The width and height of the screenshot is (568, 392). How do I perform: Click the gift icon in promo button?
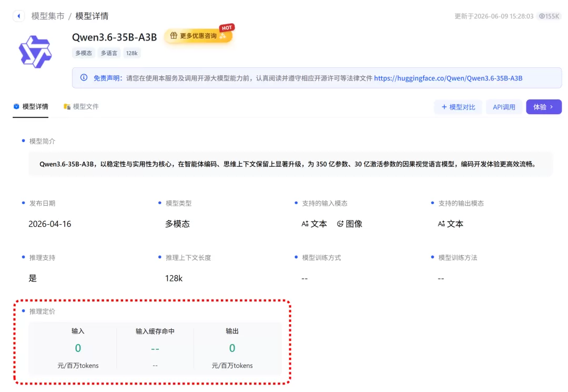(x=174, y=35)
